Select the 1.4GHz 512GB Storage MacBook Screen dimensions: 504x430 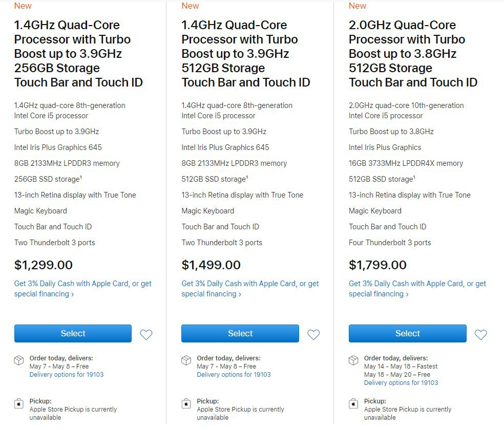(240, 333)
